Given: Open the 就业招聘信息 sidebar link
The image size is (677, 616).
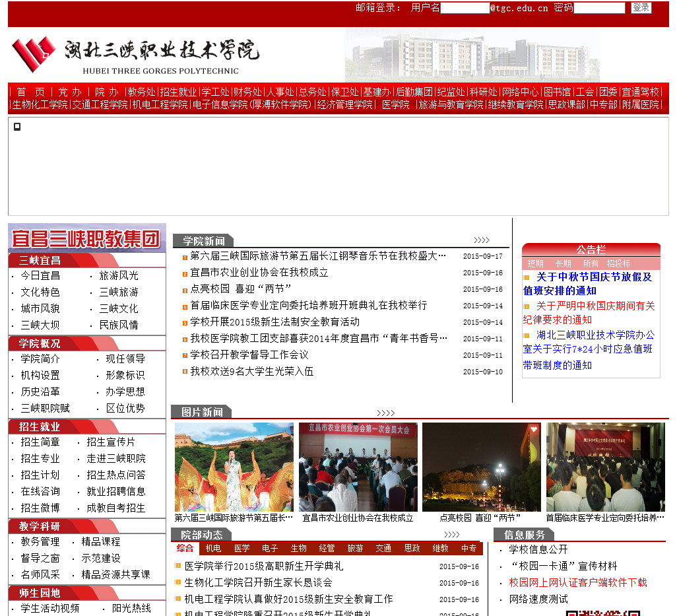Looking at the screenshot, I should tap(115, 491).
